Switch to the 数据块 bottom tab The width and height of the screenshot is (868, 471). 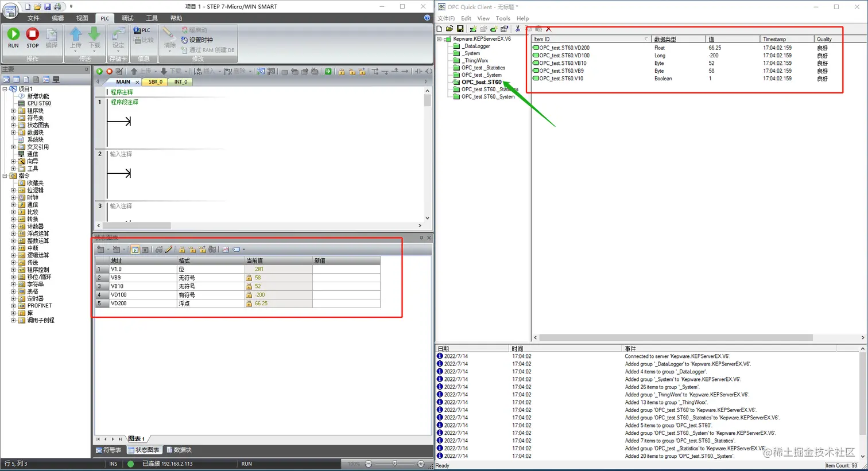pos(179,450)
